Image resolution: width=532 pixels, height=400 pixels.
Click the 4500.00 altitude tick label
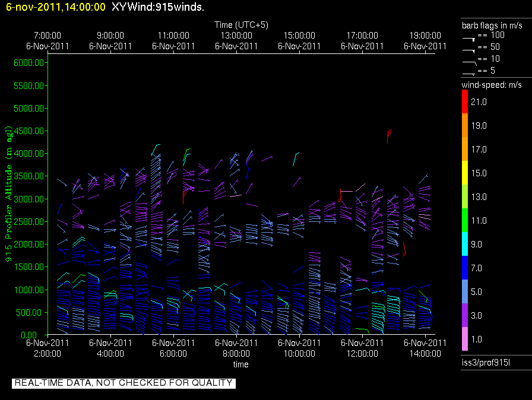(29, 131)
